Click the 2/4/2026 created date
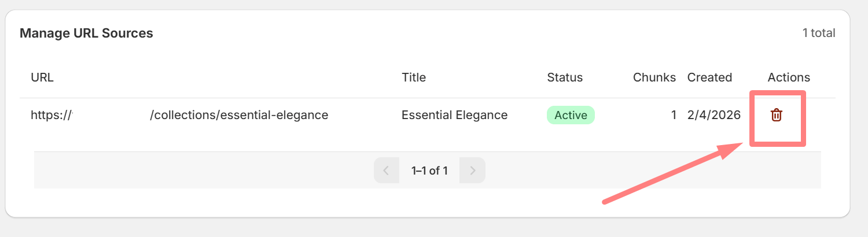The width and height of the screenshot is (868, 237). pos(714,115)
